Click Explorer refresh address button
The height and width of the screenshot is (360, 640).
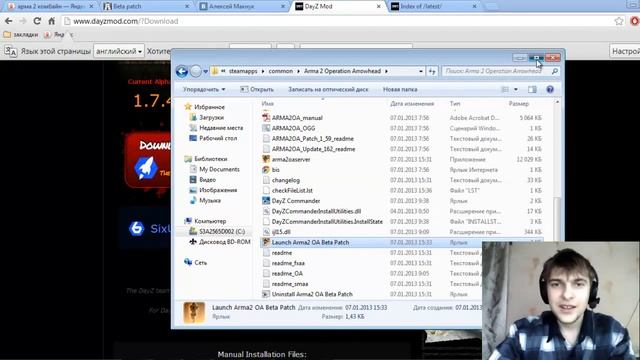pos(432,71)
